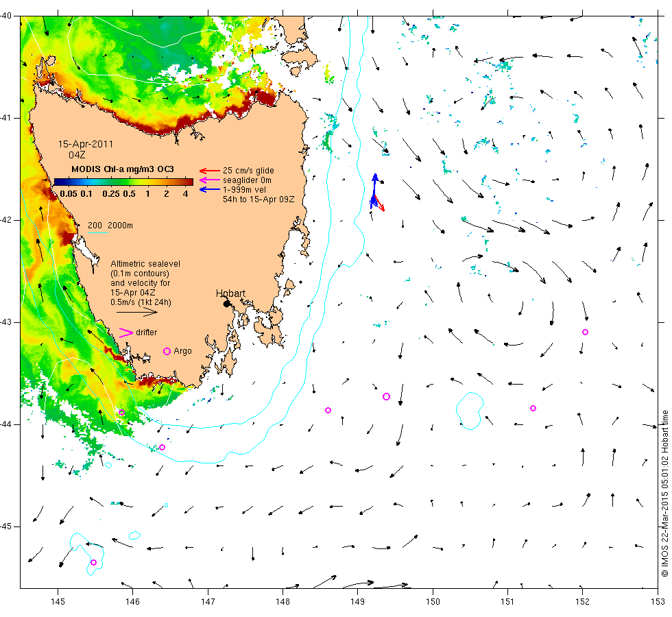Click the 'drifter' legend label
672x617 pixels.
click(x=147, y=332)
